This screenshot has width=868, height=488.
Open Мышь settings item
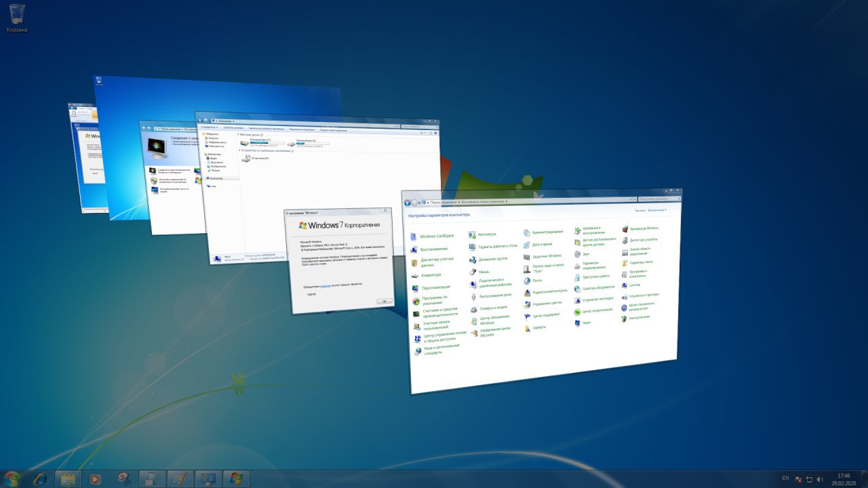point(479,272)
